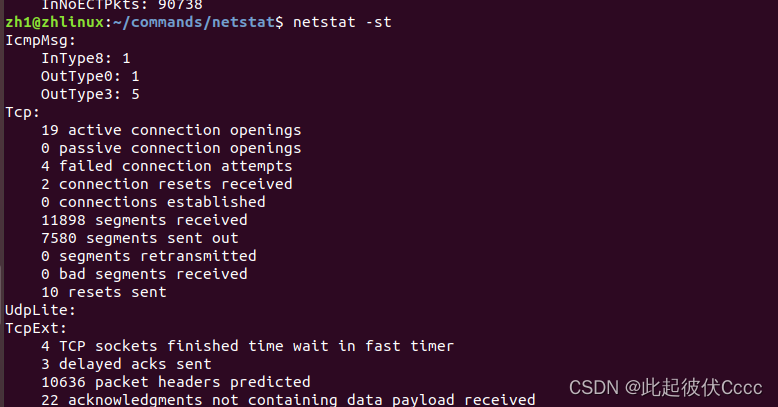Click '19 active connection openings' line
Viewport: 778px width, 407px height.
[x=171, y=130]
